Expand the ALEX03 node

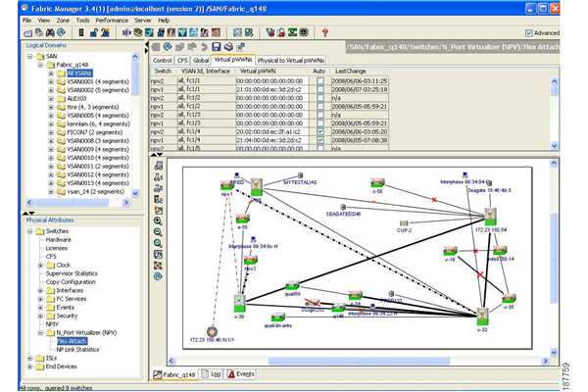(51, 98)
